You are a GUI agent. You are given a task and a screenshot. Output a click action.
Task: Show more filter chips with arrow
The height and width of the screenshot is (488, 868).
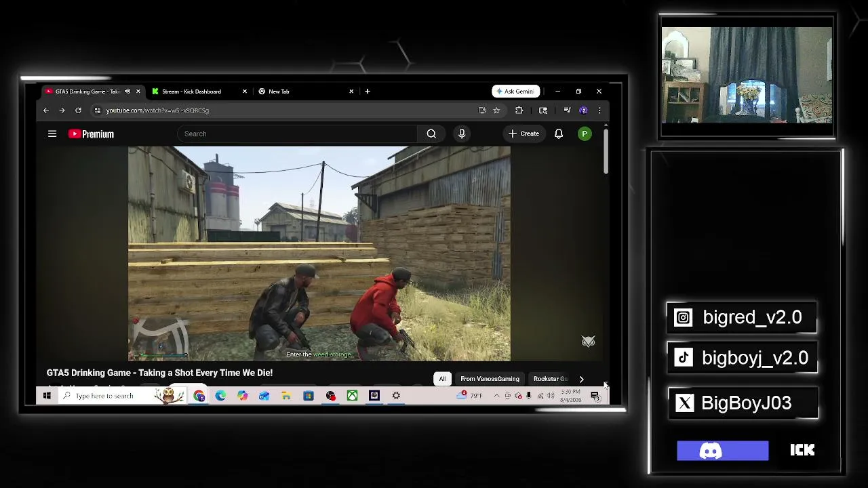[x=581, y=379]
